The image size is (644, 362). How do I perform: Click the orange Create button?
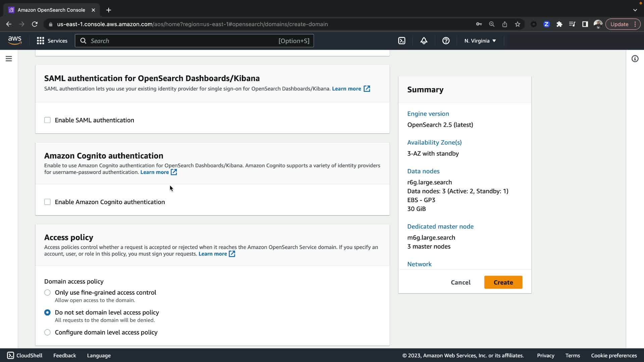503,282
